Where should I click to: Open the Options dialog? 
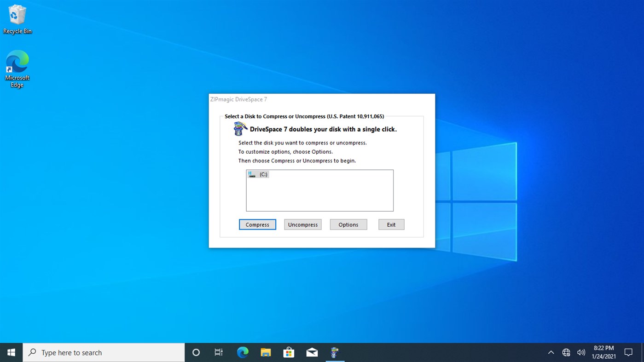coord(348,224)
